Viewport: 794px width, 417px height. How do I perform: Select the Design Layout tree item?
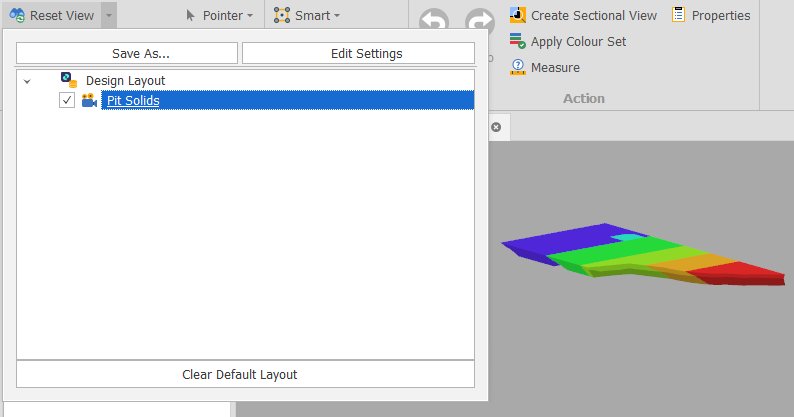[x=126, y=81]
